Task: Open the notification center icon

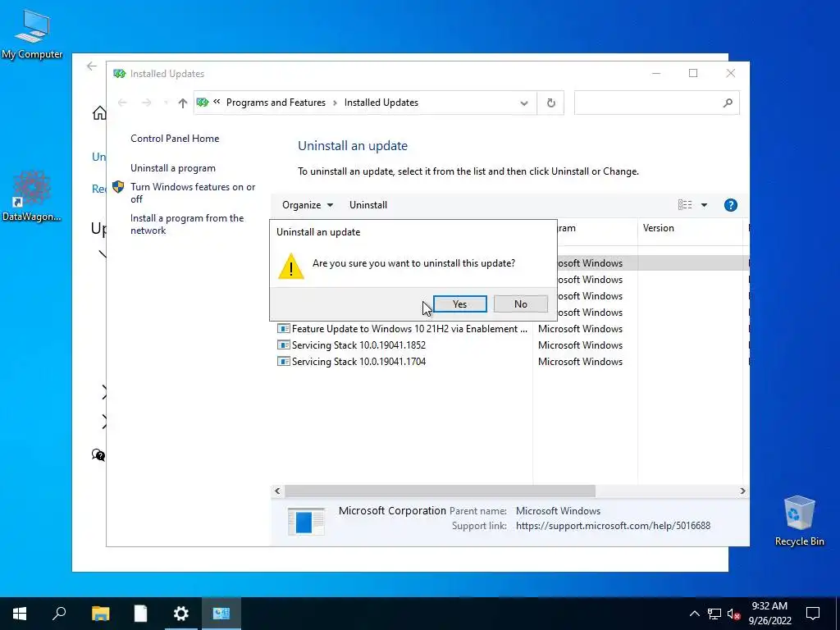Action: point(813,614)
